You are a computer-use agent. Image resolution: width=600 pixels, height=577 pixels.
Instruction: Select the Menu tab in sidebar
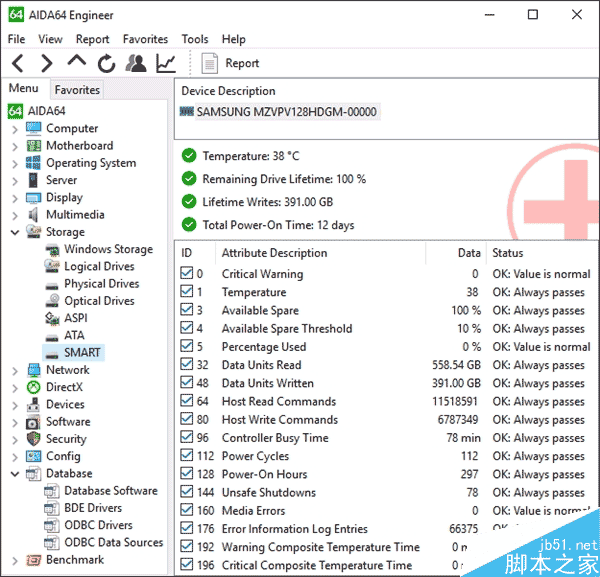24,88
